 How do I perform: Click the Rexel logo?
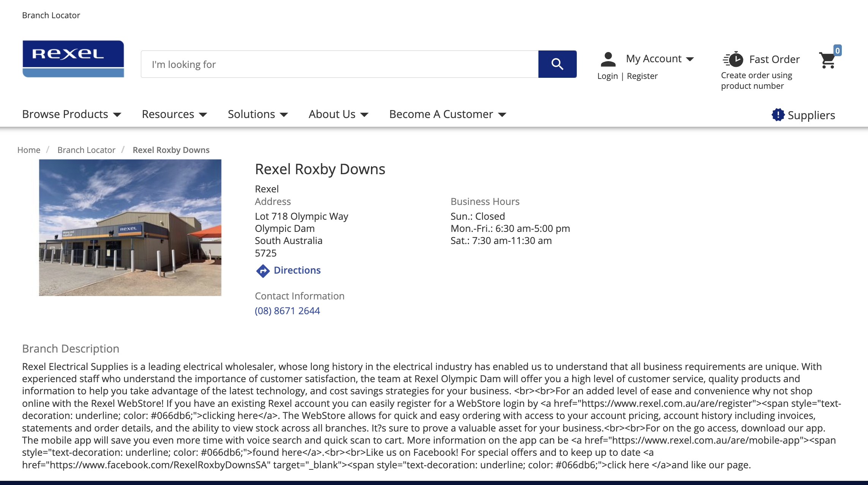(73, 59)
